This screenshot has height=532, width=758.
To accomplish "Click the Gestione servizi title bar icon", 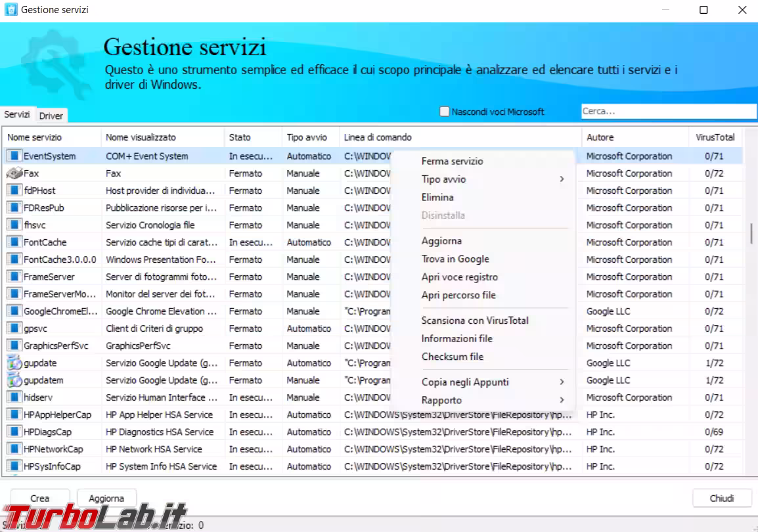I will pyautogui.click(x=11, y=10).
